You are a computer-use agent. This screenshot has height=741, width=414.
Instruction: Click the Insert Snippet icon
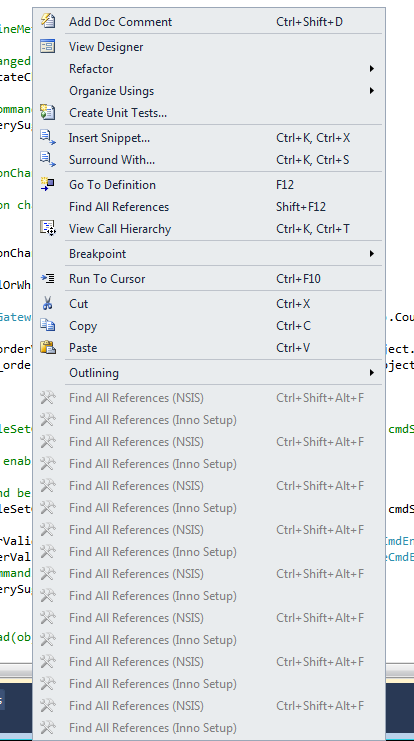point(48,138)
